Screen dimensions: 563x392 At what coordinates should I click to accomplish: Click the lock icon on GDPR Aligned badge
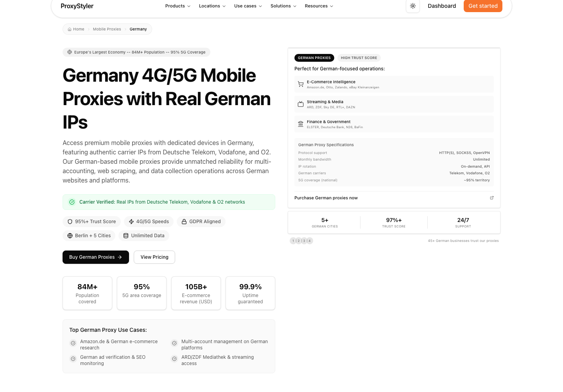(184, 222)
